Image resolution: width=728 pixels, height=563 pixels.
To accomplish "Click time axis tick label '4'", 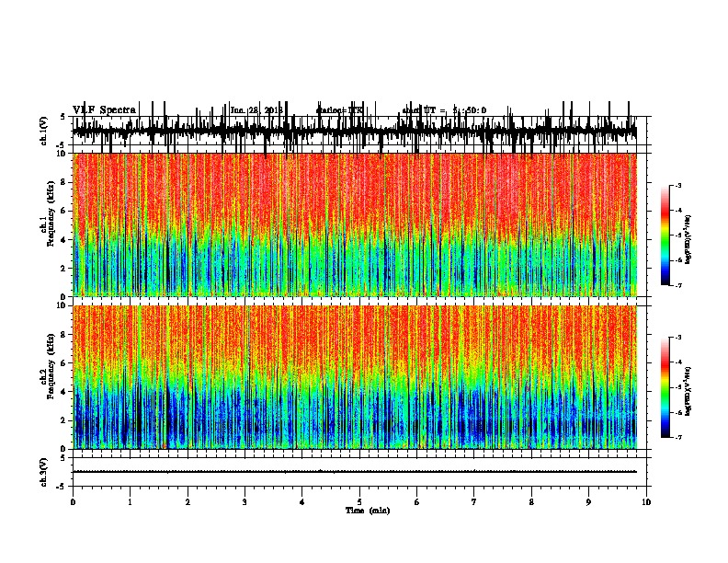I will [302, 502].
